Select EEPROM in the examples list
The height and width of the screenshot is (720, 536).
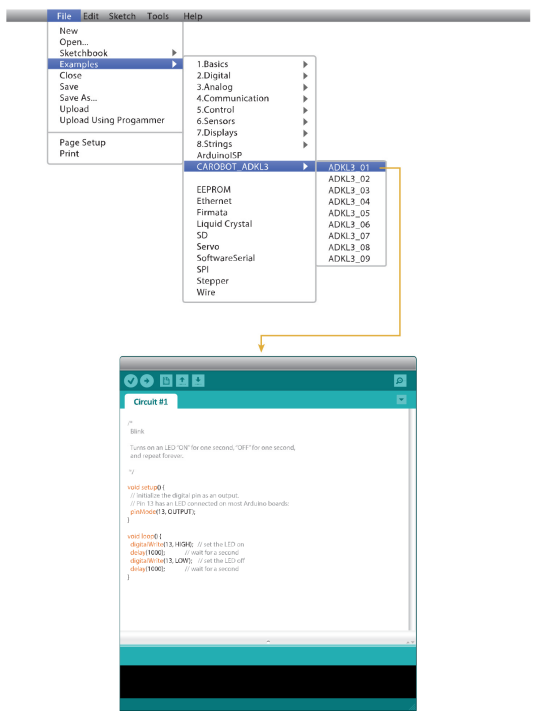pos(249,190)
